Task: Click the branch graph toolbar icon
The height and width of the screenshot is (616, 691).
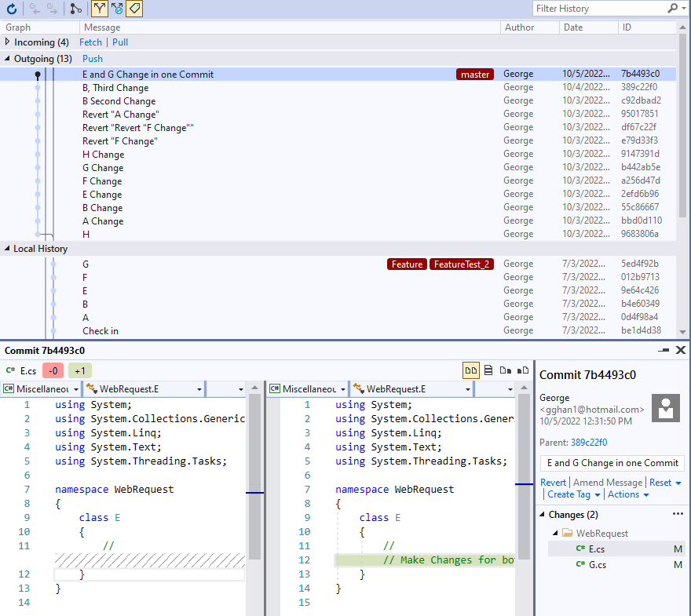Action: point(75,9)
